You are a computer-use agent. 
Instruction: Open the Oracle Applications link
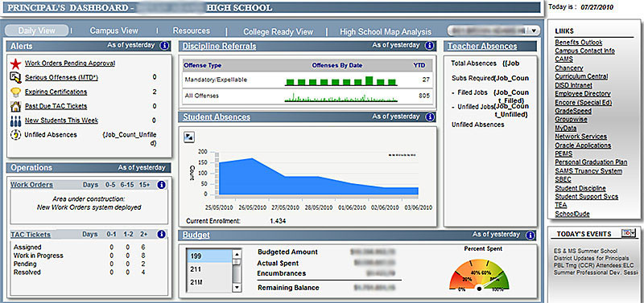(583, 145)
